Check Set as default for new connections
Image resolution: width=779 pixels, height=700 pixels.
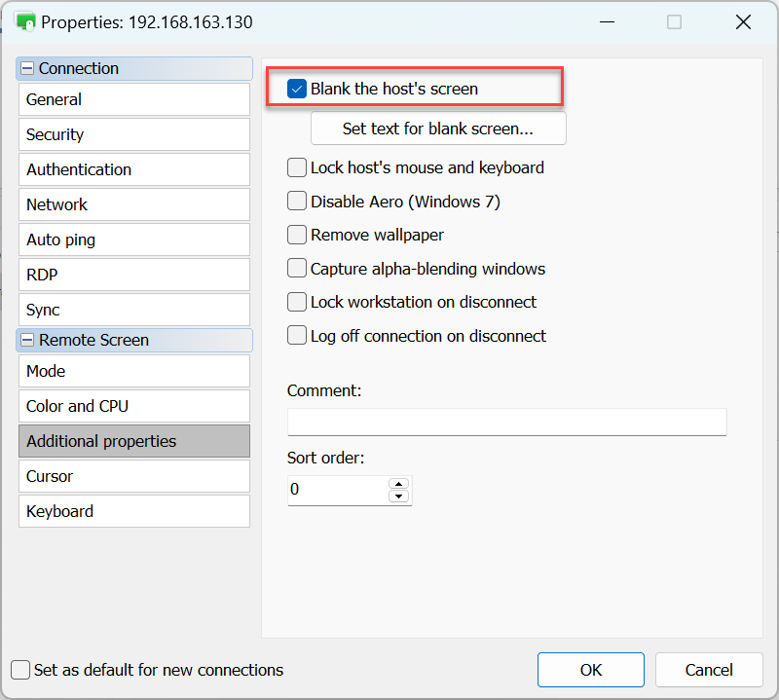(20, 670)
